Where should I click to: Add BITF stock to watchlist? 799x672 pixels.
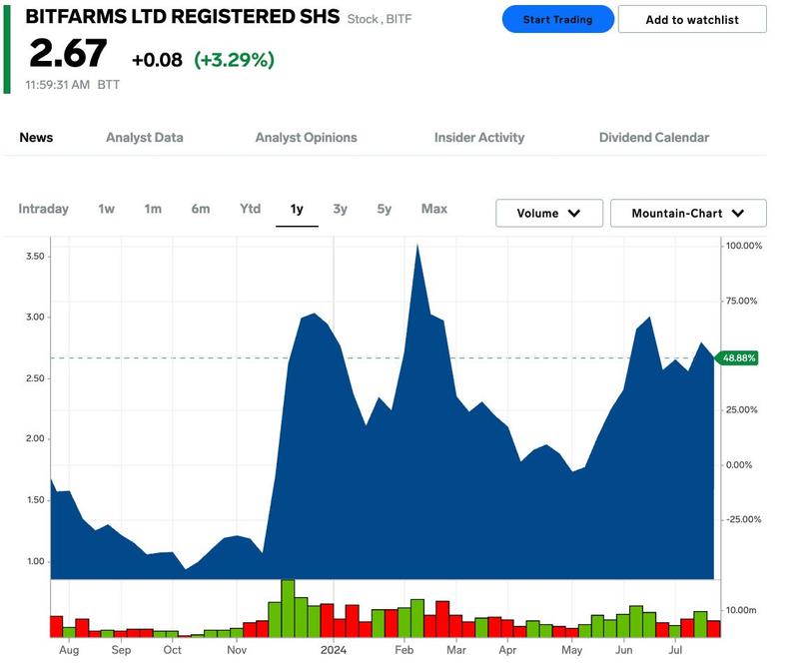pyautogui.click(x=692, y=19)
